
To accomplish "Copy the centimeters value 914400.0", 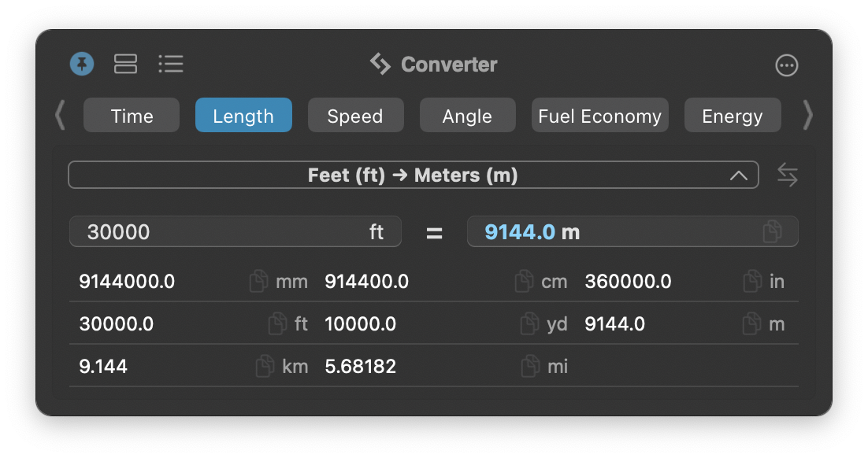I will pos(525,281).
